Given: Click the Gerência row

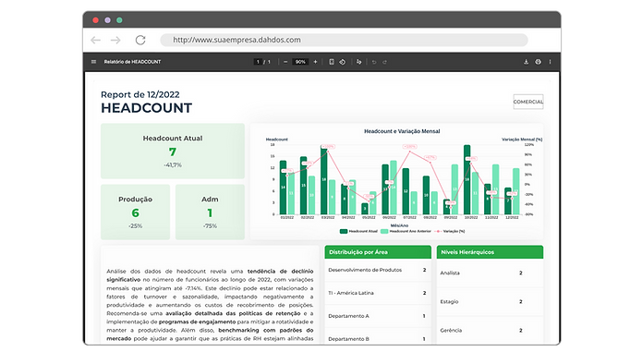Looking at the screenshot, I should click(490, 330).
